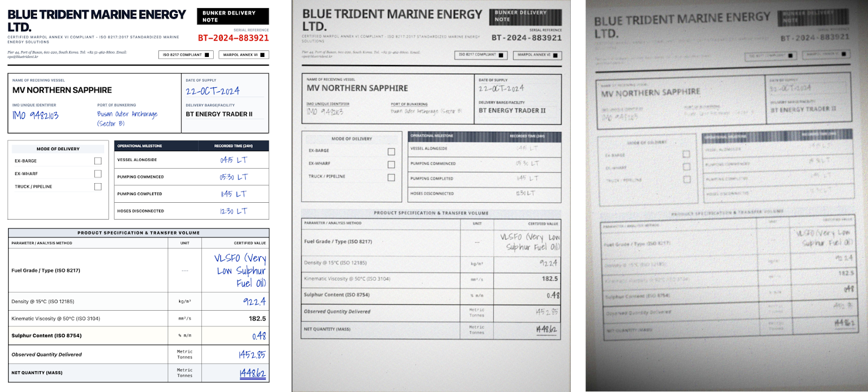Select BT ENERGY TRADER II in the blurred copy
Viewport: 868px width, 392px height.
point(803,109)
